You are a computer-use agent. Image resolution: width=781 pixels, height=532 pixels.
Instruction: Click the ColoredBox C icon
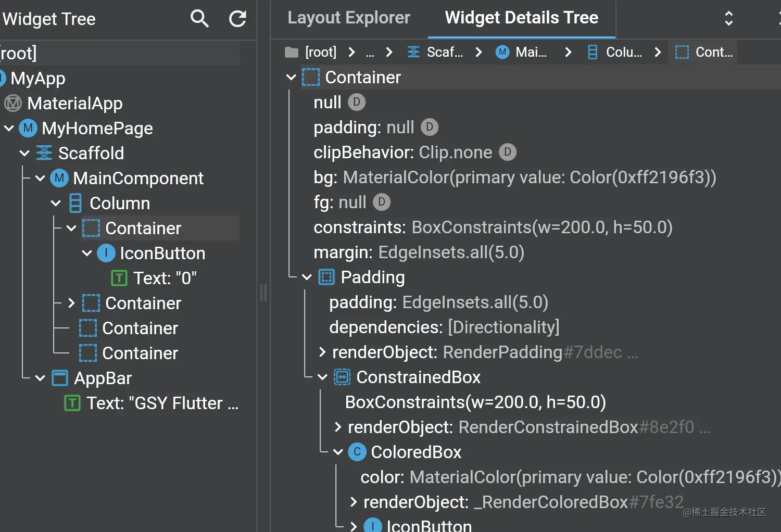[357, 452]
